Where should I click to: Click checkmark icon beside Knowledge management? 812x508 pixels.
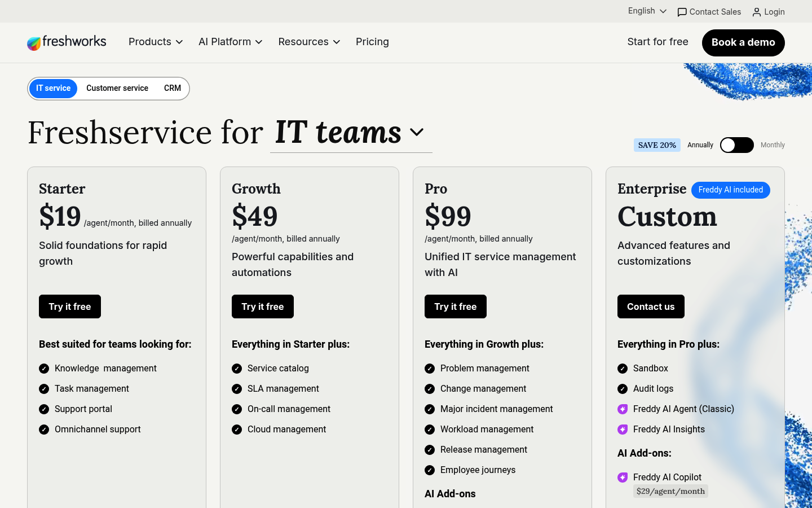coord(44,369)
